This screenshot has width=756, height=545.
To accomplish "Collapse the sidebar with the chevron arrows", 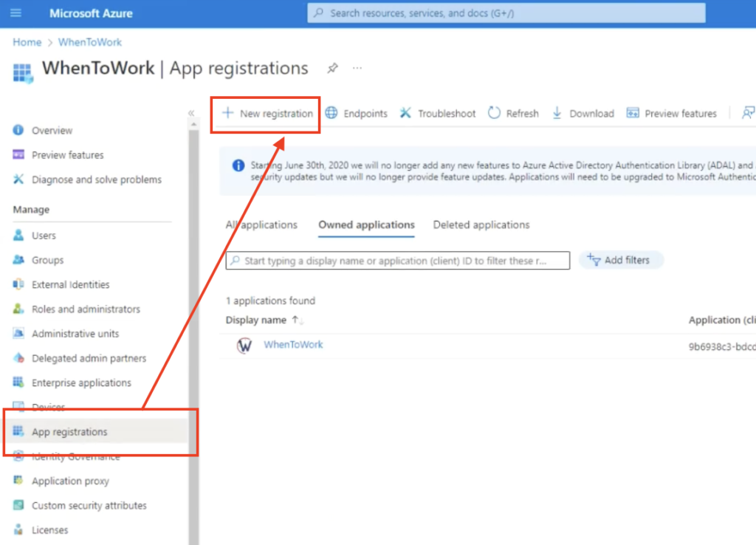I will [x=192, y=112].
